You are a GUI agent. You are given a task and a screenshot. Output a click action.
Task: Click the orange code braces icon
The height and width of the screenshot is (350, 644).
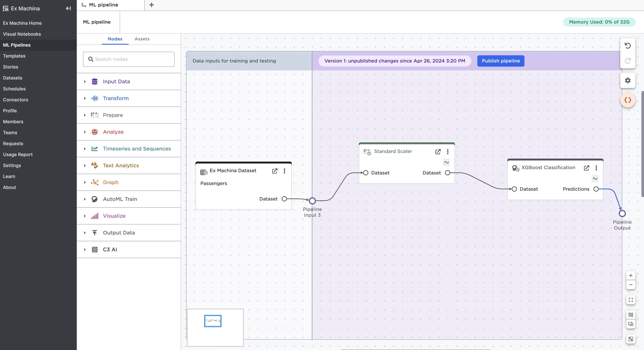(x=627, y=100)
